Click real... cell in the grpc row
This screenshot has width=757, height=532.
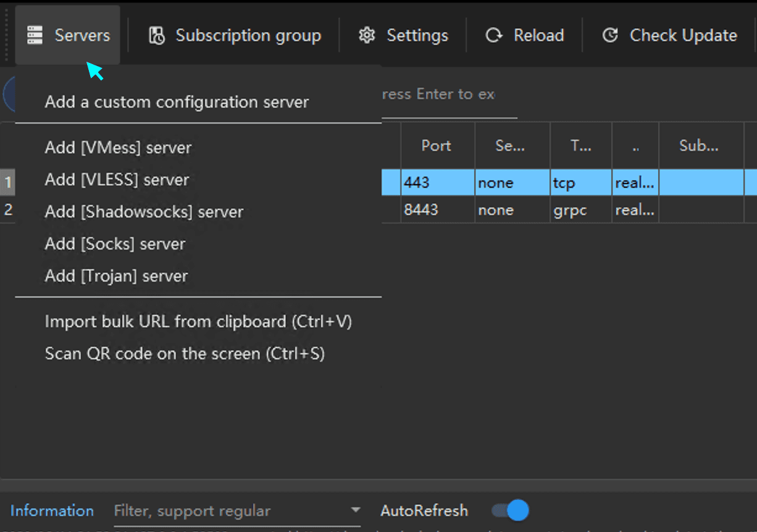(x=635, y=210)
